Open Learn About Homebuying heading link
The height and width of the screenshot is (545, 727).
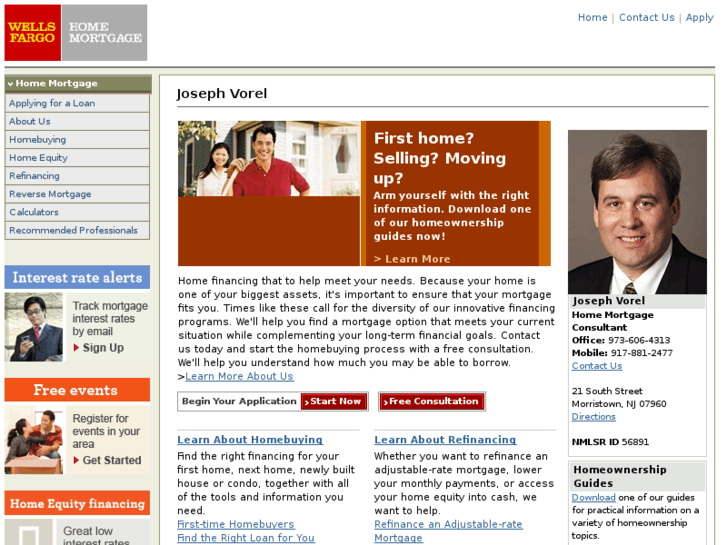click(x=250, y=440)
